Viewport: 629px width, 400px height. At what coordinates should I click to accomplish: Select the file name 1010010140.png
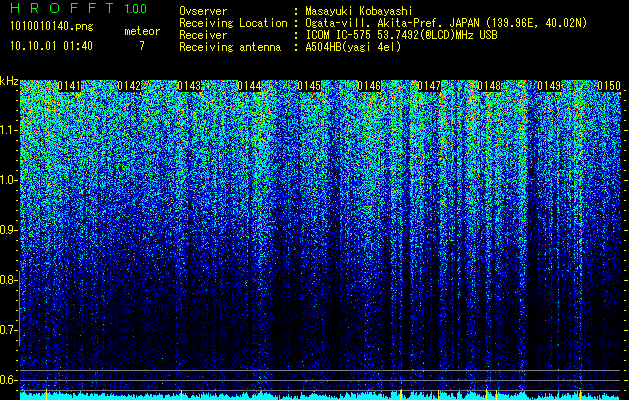[52, 27]
